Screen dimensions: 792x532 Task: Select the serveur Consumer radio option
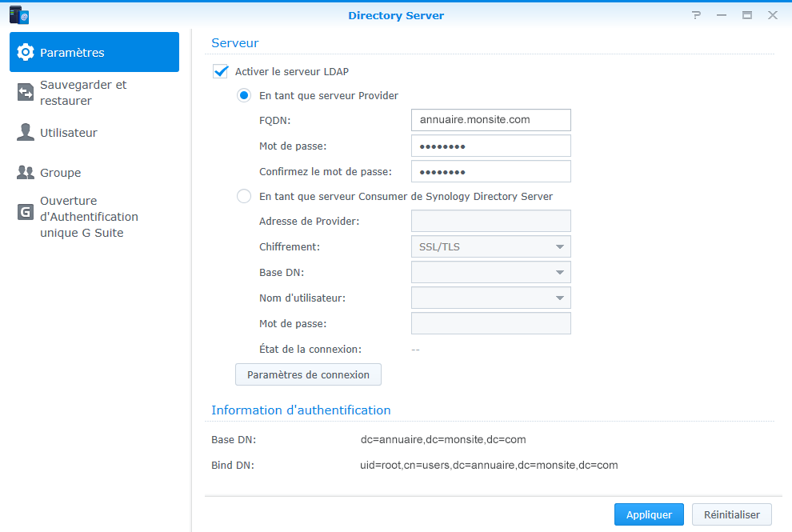click(x=244, y=196)
